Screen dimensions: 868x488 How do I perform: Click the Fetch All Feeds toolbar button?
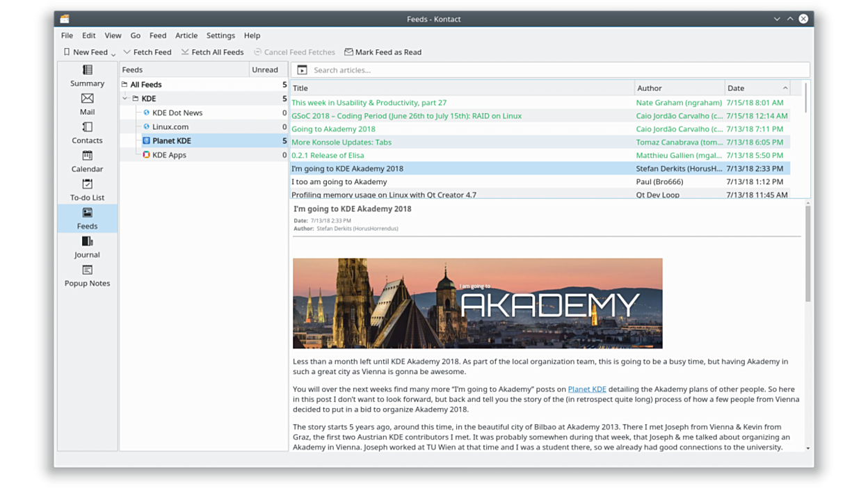[212, 52]
